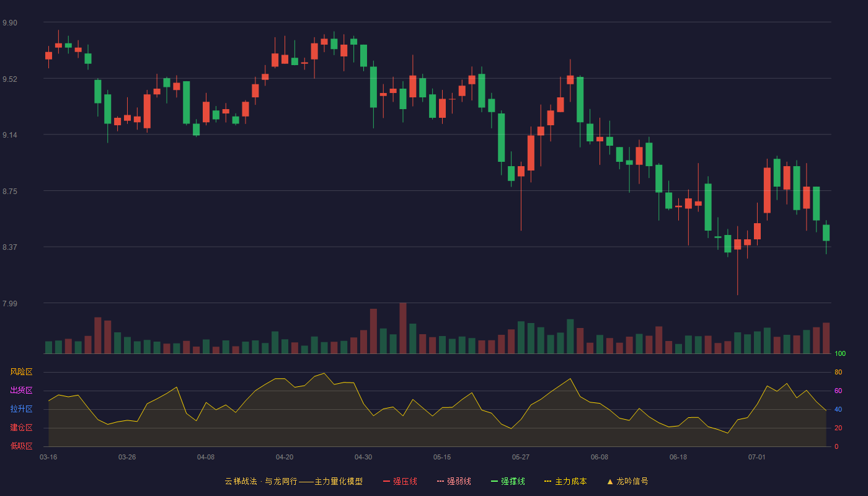This screenshot has height=496, width=868.
Task: Toggle 龙吟信号 series label in legend
Action: (x=632, y=481)
